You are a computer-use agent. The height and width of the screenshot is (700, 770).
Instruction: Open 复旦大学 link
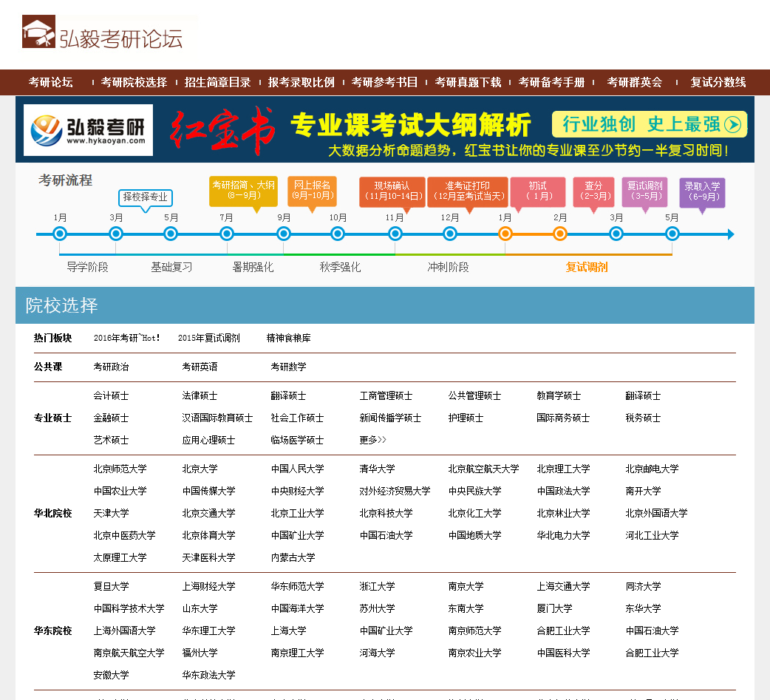[111, 586]
